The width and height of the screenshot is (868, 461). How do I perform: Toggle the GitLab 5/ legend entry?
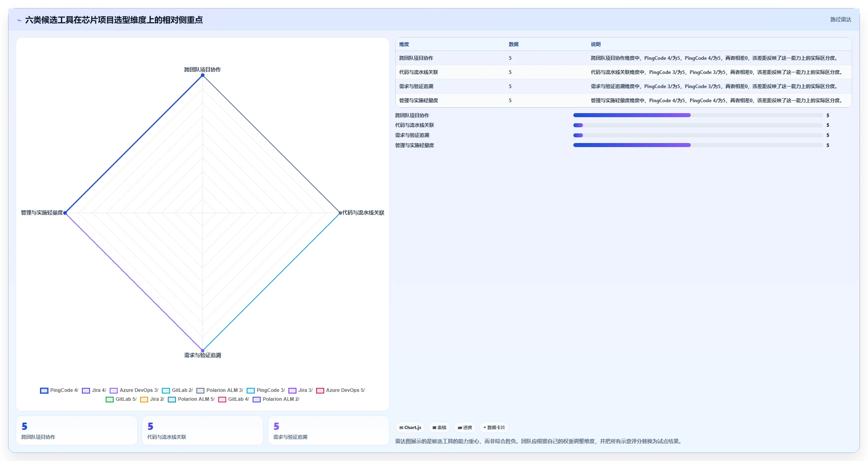[x=121, y=399]
